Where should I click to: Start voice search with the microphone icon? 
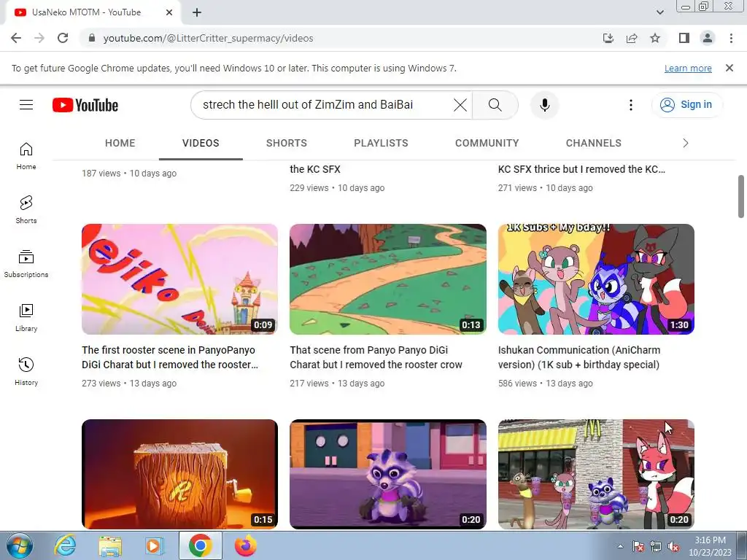(x=544, y=105)
